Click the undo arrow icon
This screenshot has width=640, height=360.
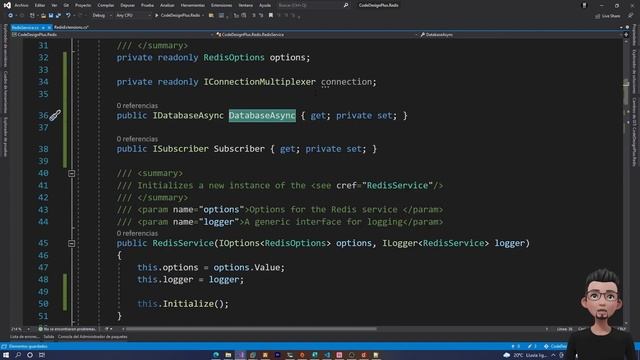[x=68, y=16]
